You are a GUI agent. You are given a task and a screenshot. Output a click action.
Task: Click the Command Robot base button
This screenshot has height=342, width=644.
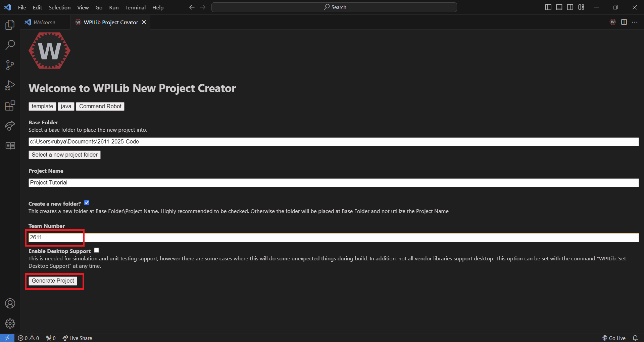coord(100,106)
